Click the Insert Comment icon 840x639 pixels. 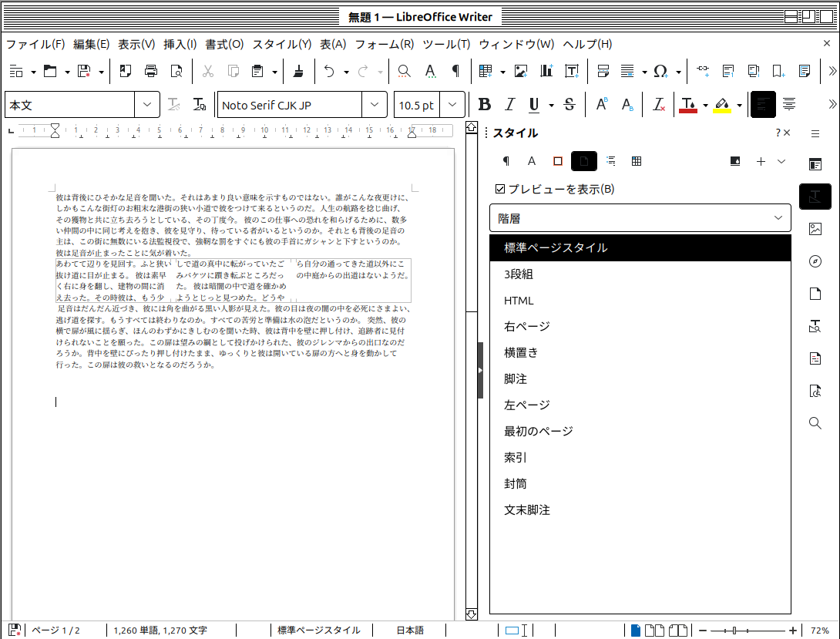coord(804,71)
